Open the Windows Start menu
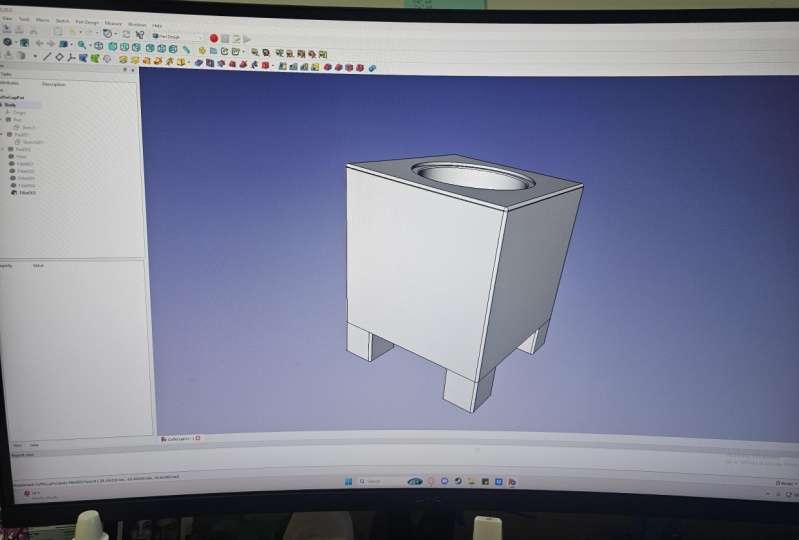The image size is (799, 540). click(x=349, y=481)
